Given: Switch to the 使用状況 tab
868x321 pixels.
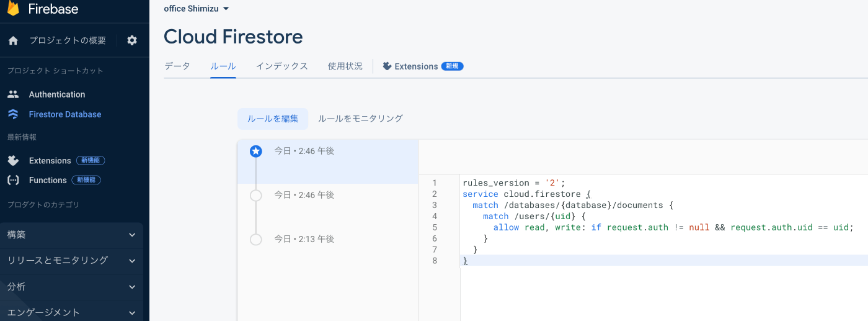Looking at the screenshot, I should (345, 66).
